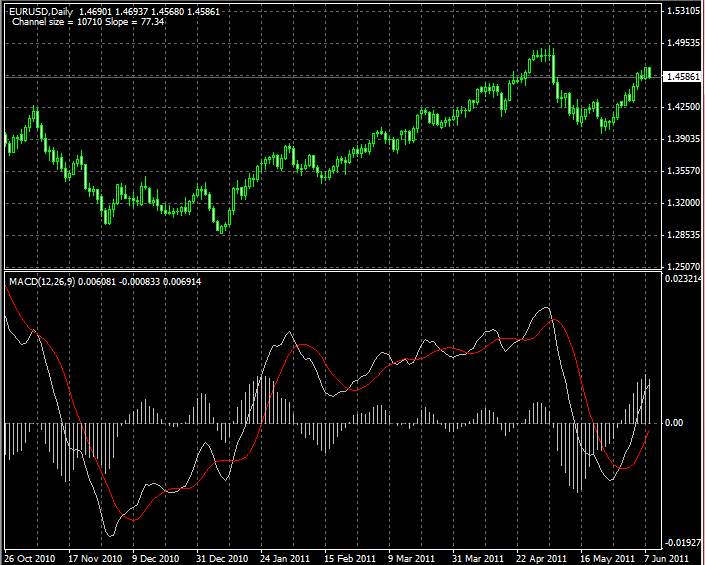Click the 17 Nov 2010 date label

point(95,559)
